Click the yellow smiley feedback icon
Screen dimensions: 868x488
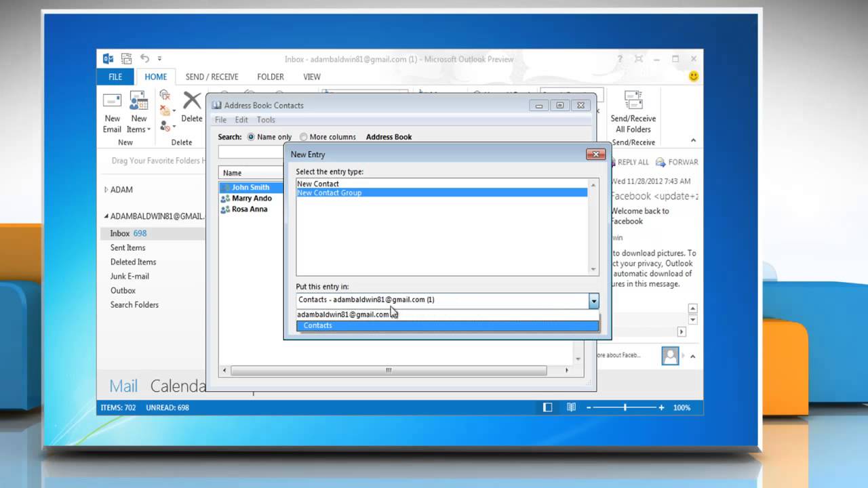pyautogui.click(x=694, y=77)
